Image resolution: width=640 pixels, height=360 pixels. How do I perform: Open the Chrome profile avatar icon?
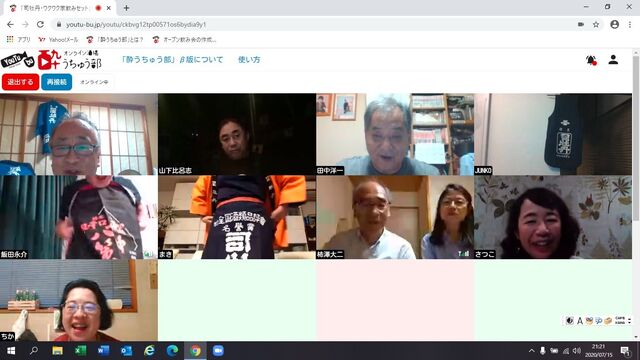(x=614, y=24)
